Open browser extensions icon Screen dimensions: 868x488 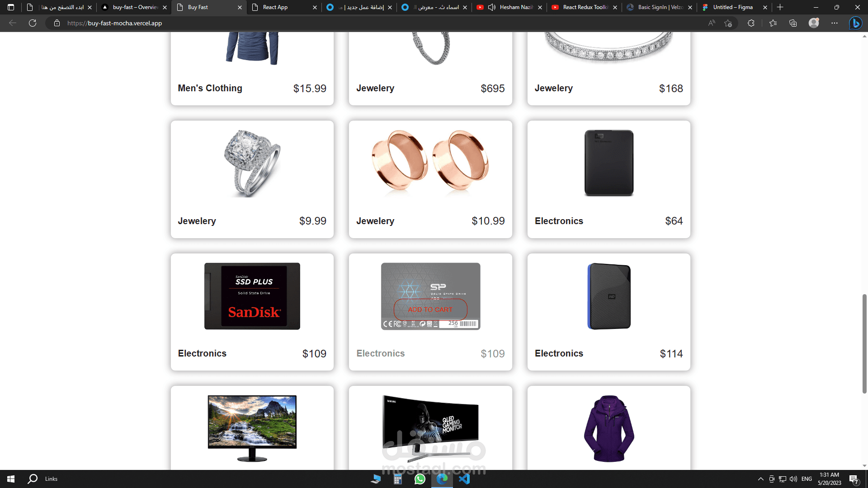751,23
